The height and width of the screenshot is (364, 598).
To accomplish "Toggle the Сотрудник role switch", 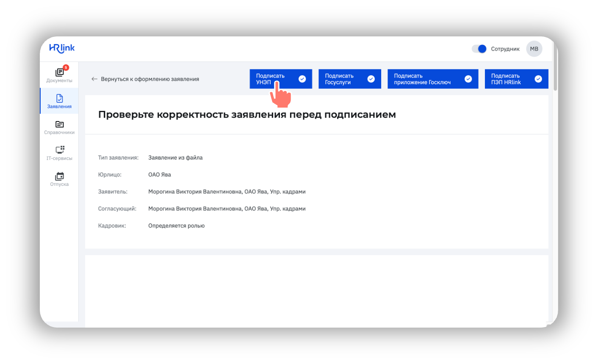I will 479,49.
